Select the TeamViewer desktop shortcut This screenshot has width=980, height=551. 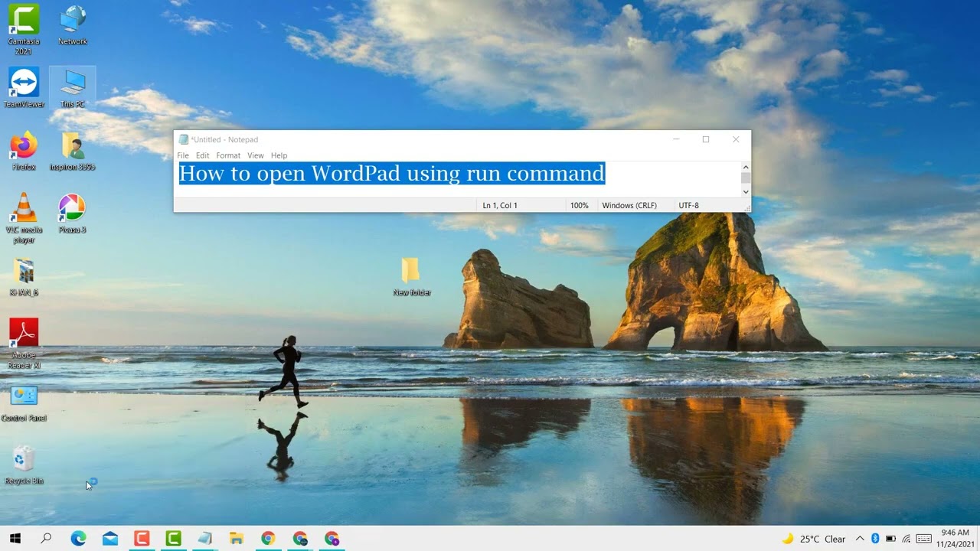[24, 87]
